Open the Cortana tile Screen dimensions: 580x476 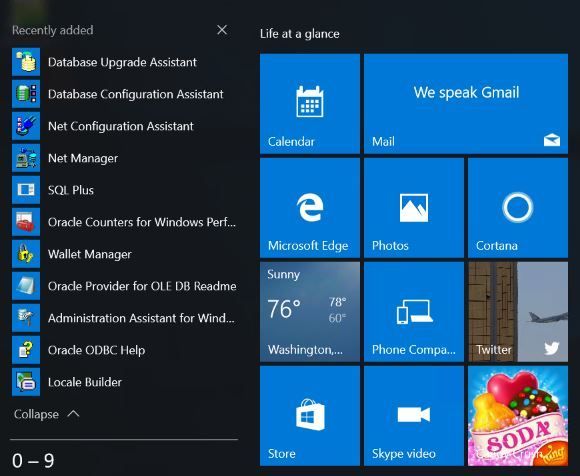tap(518, 208)
